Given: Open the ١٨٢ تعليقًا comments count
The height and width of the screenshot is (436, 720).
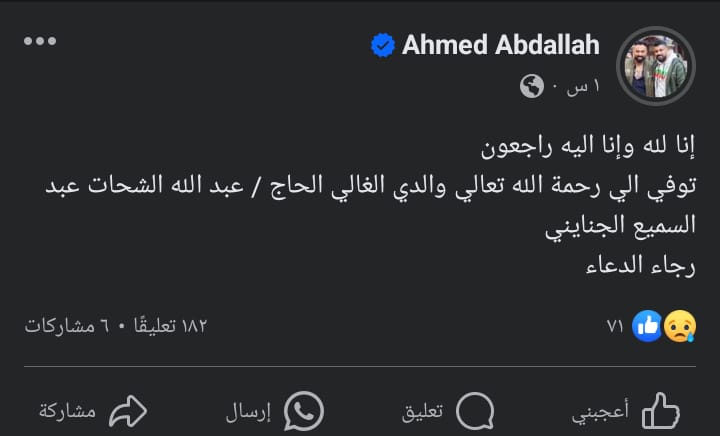Looking at the screenshot, I should click(x=166, y=326).
